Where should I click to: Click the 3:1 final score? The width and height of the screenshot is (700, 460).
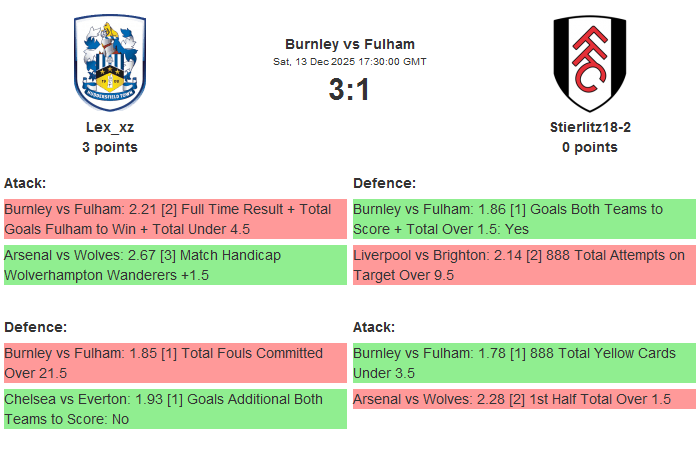pyautogui.click(x=349, y=90)
